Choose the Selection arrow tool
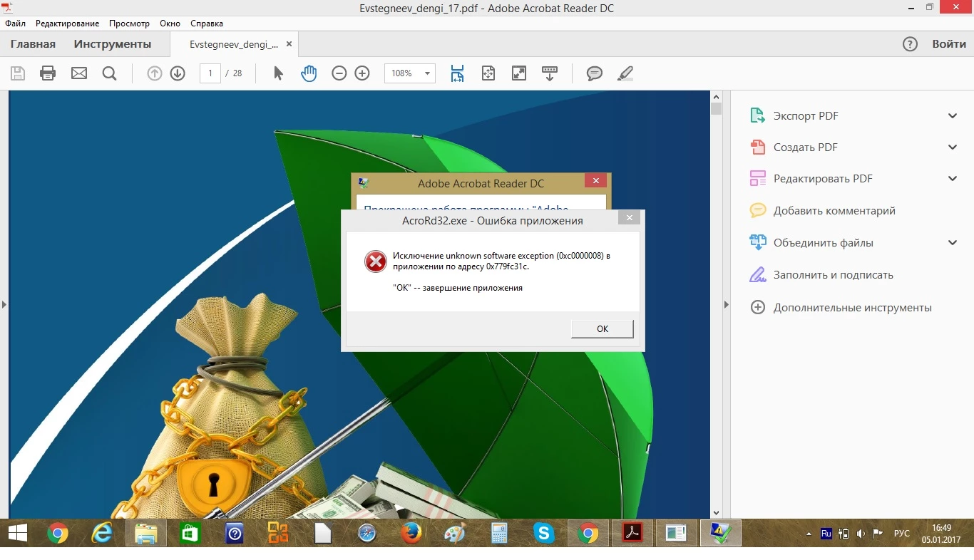 (279, 73)
